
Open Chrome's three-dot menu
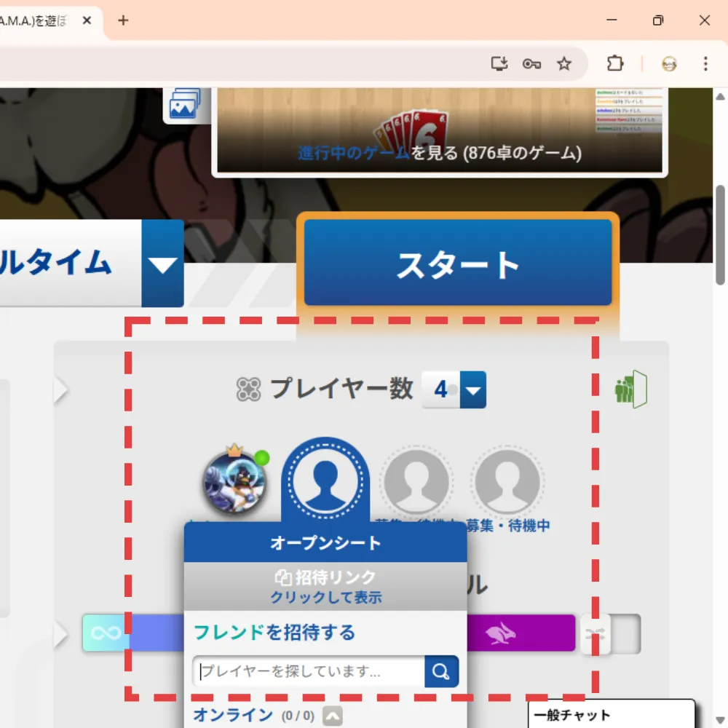click(705, 64)
